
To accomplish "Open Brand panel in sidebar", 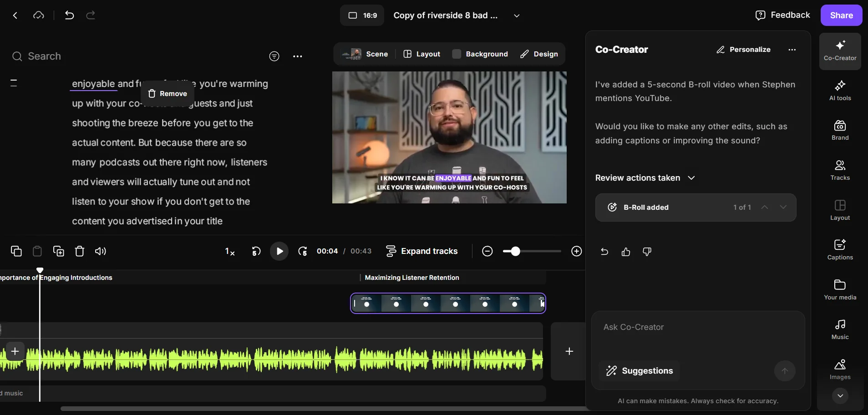I will point(840,130).
